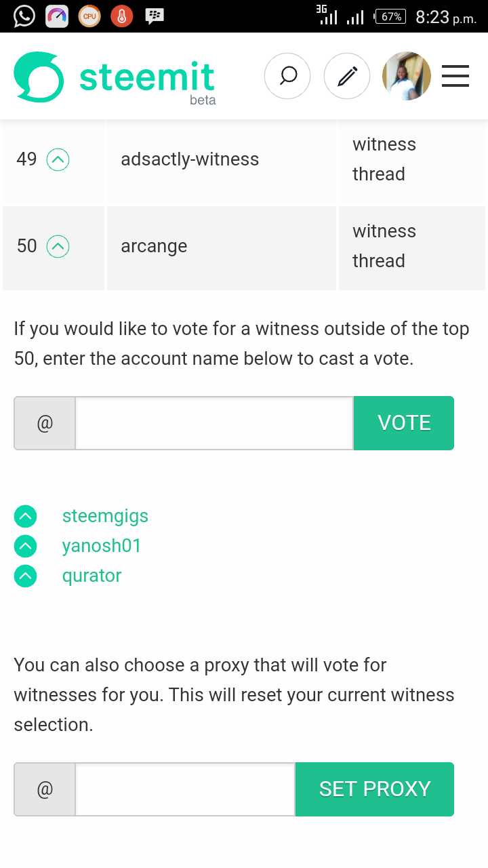Upvote witness arcange arrow
Screen dimensions: 488x868
click(x=58, y=246)
